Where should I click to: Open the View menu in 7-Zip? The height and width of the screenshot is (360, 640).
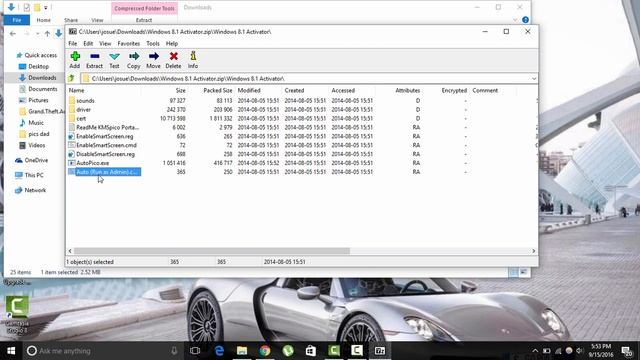pos(105,43)
